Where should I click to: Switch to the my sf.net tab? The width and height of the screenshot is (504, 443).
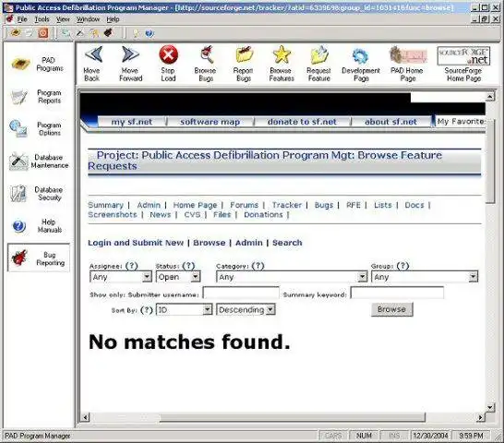click(x=131, y=122)
